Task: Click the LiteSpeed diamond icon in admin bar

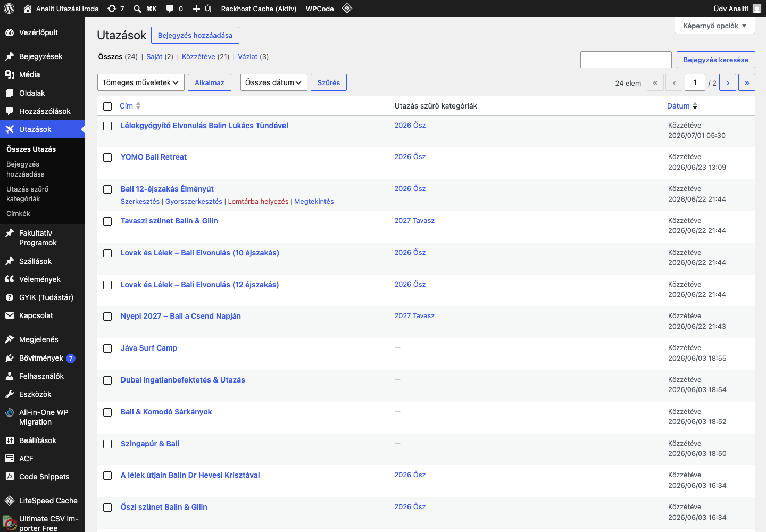Action: pos(347,9)
